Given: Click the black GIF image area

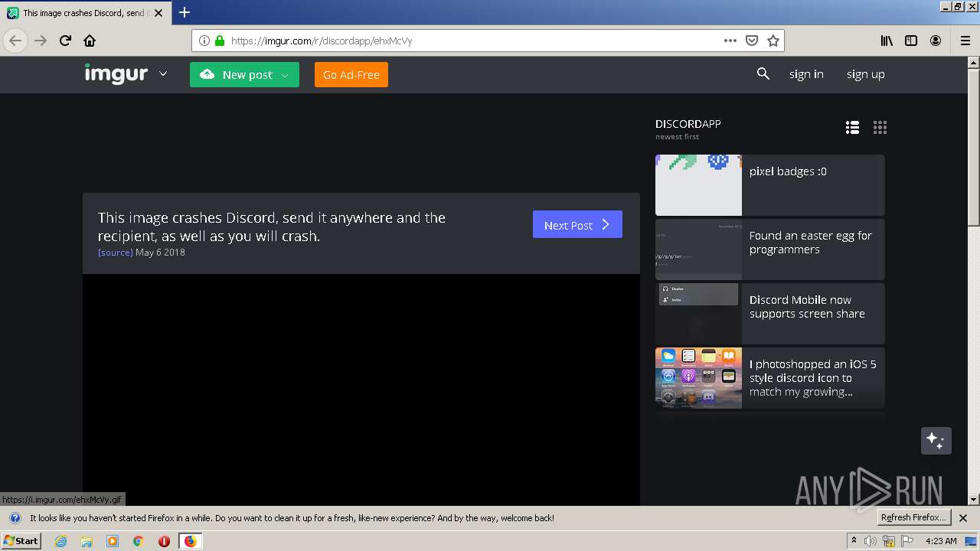Looking at the screenshot, I should coord(361,390).
